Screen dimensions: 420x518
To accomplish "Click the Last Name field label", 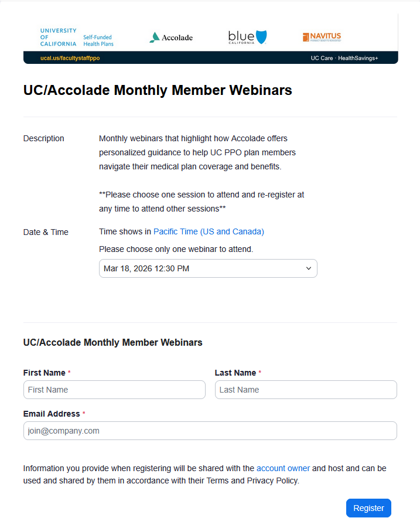I will 235,373.
